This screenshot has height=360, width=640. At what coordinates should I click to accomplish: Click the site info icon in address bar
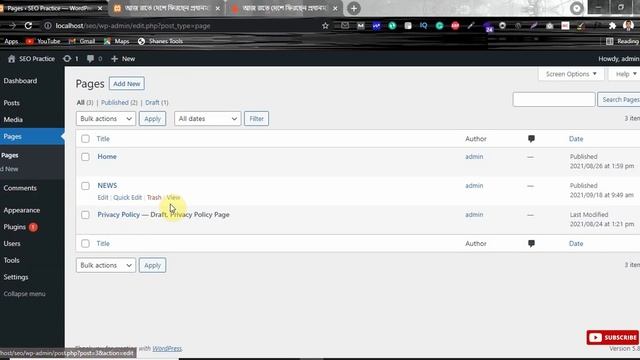pos(48,26)
